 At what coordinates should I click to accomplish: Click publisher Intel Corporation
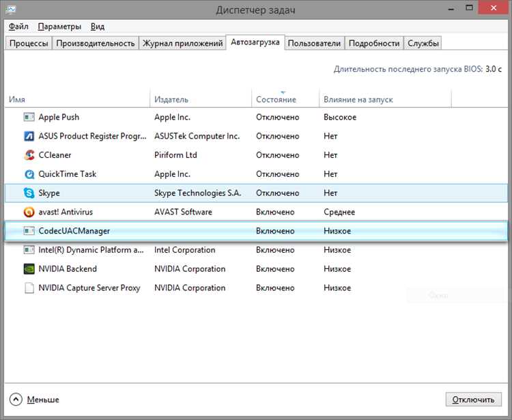185,250
